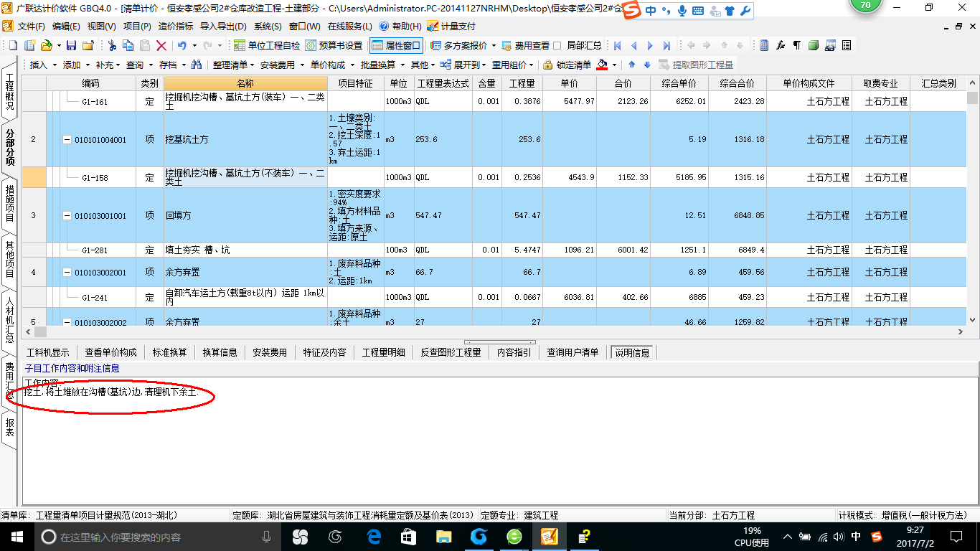The image size is (980, 551).
Task: Click the taskbar search box
Action: pos(158,536)
